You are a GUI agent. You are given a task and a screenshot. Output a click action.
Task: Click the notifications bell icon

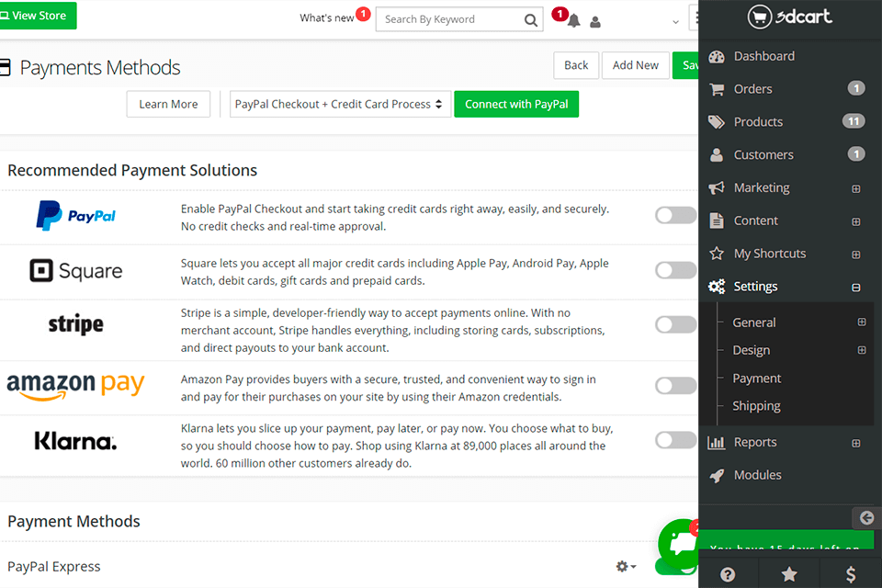coord(573,20)
